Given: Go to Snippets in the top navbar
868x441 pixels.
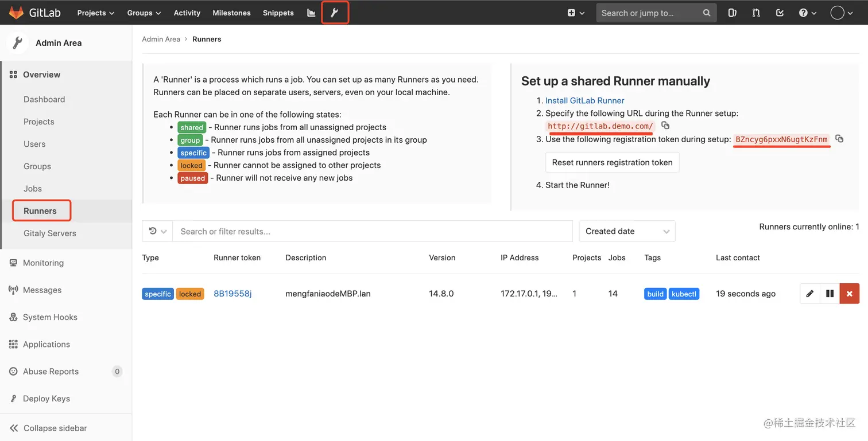Looking at the screenshot, I should (x=278, y=13).
